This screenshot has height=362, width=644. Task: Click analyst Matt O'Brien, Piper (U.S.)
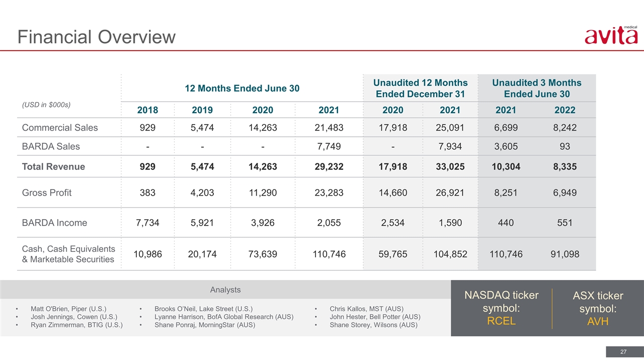(69, 309)
